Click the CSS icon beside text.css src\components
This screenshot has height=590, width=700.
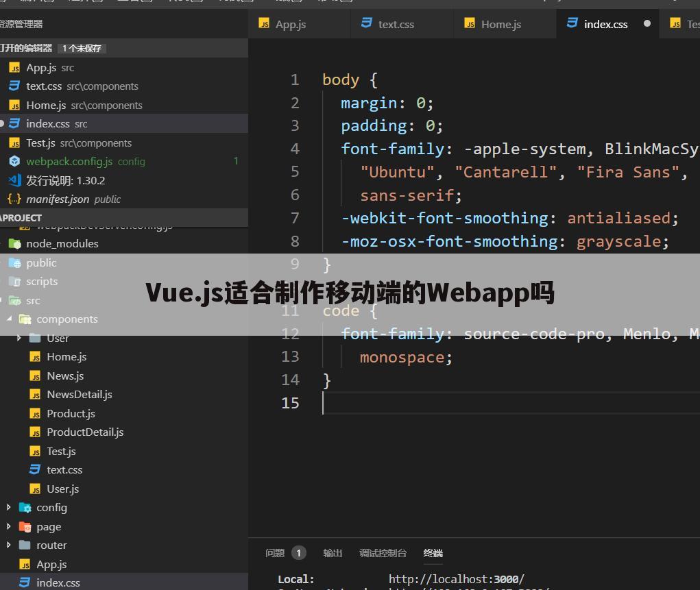14,86
